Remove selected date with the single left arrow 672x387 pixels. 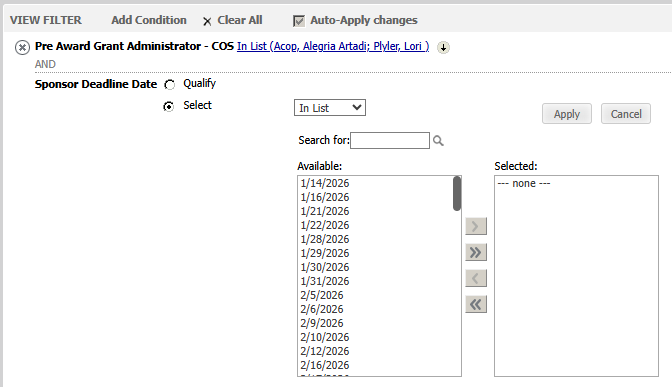click(476, 279)
